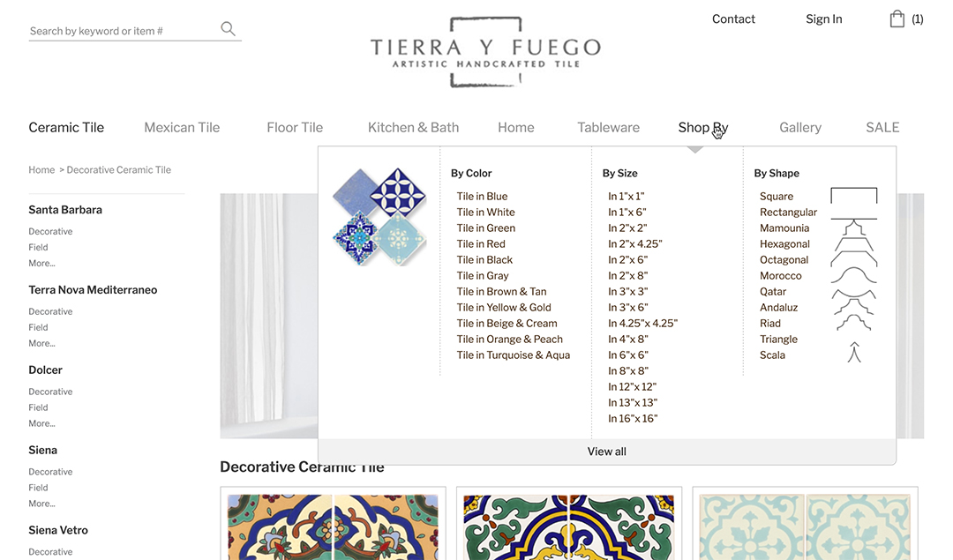Click Tile in Turquoise & Aqua link

click(514, 355)
